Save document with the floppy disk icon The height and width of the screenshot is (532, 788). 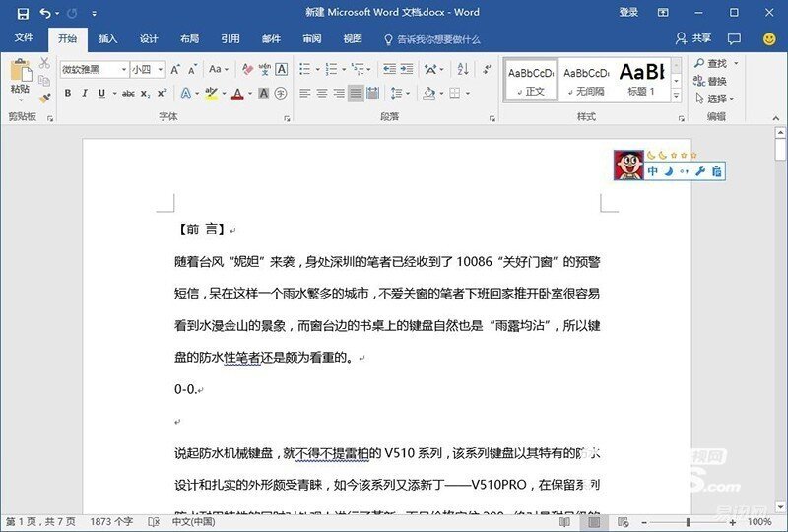click(23, 13)
